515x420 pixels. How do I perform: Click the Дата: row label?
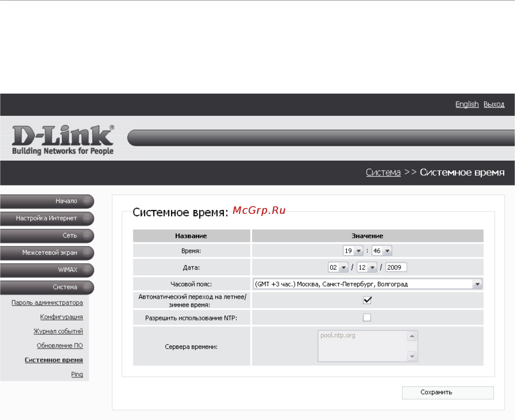(191, 267)
